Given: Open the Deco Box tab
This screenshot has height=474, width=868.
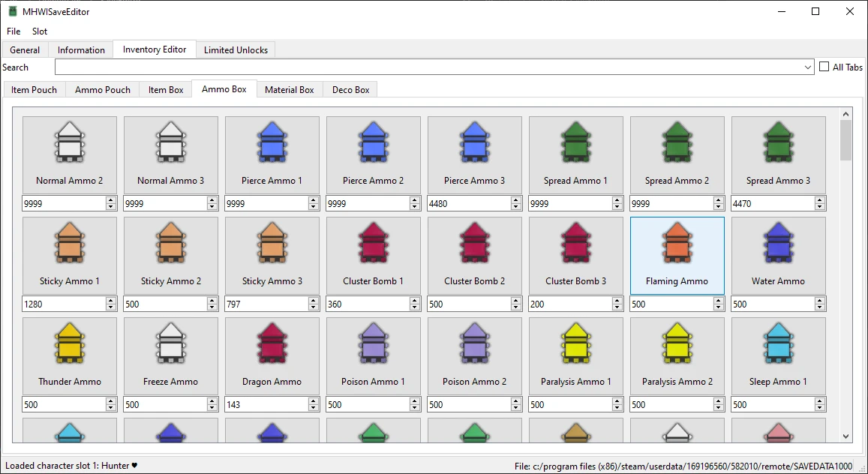Looking at the screenshot, I should pos(350,89).
